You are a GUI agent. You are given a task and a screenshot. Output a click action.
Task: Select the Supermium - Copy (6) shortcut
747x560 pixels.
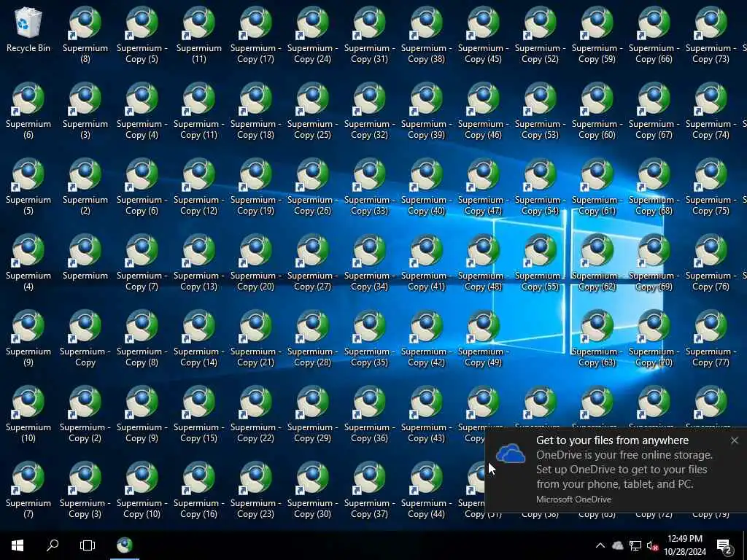pyautogui.click(x=142, y=187)
